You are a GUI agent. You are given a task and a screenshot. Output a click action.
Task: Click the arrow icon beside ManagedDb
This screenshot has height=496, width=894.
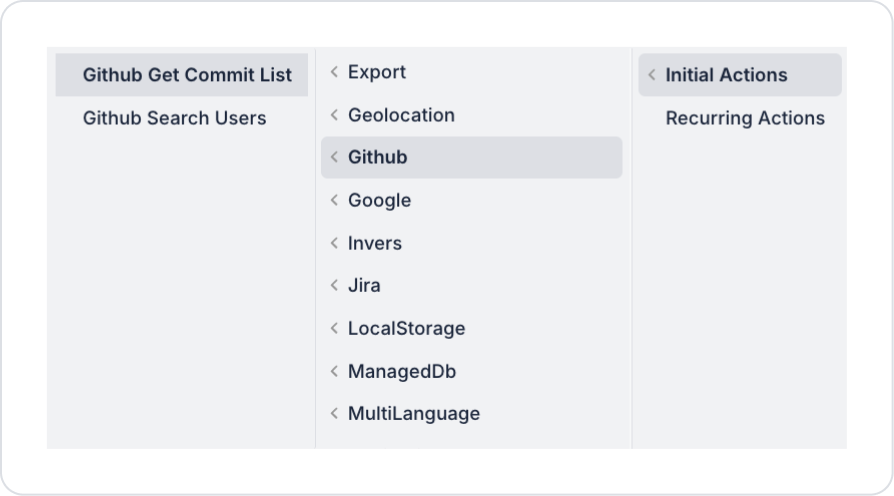(334, 371)
